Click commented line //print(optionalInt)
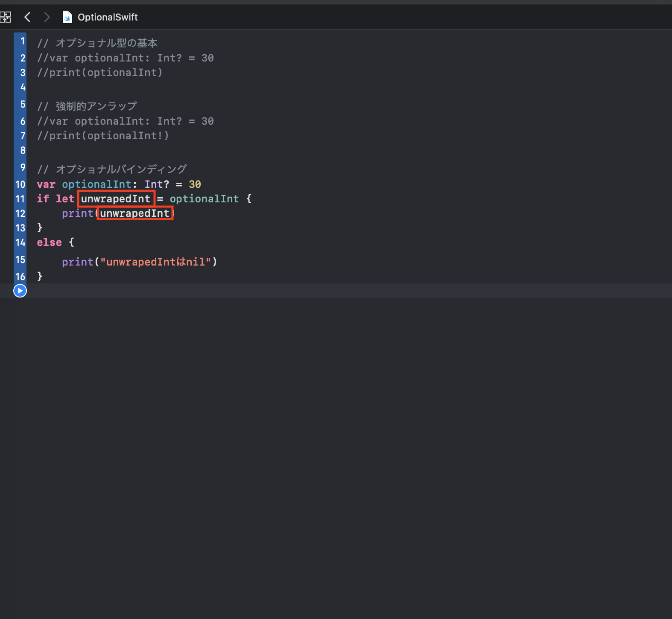 (100, 73)
